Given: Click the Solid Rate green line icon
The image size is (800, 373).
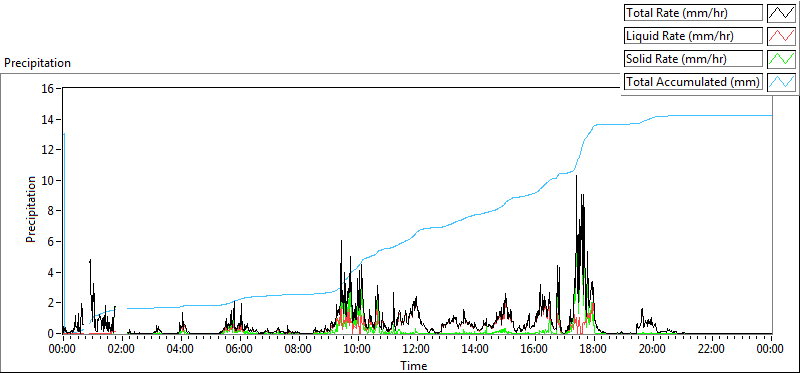Looking at the screenshot, I should tap(781, 59).
